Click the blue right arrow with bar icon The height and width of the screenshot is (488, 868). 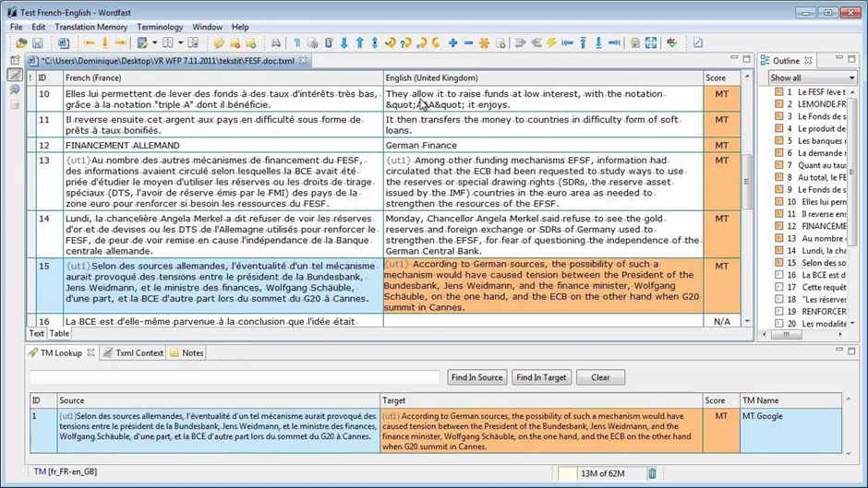click(x=614, y=43)
